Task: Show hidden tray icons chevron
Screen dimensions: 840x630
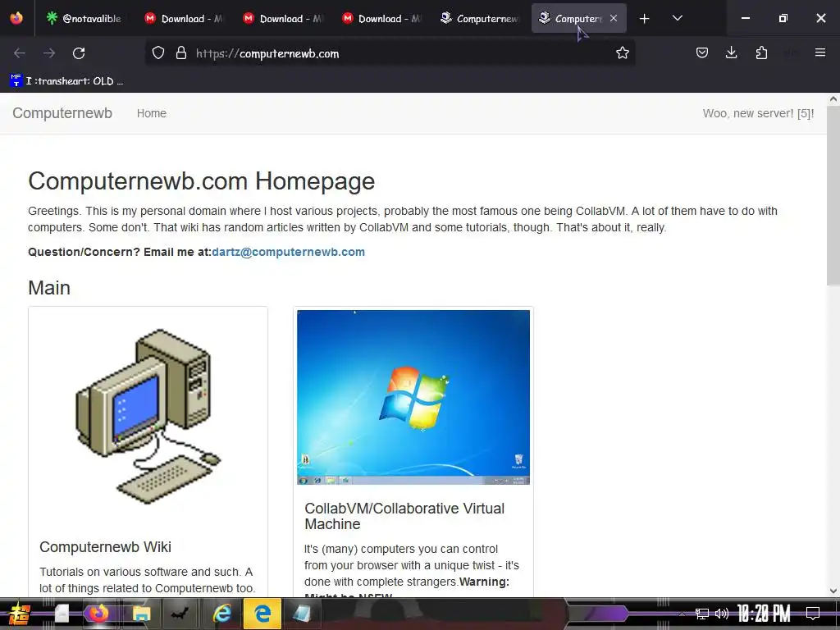Action: [682, 614]
